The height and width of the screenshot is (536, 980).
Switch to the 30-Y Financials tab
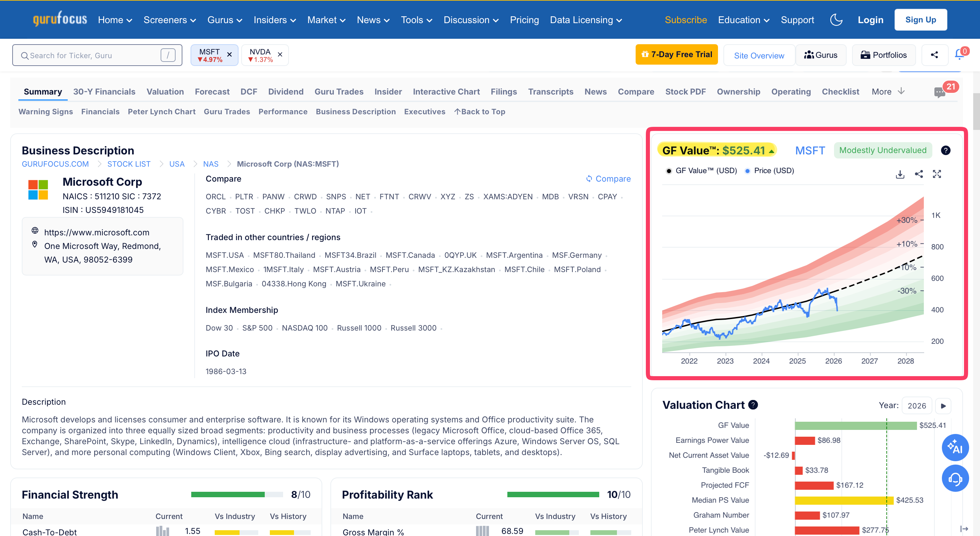[x=104, y=91]
